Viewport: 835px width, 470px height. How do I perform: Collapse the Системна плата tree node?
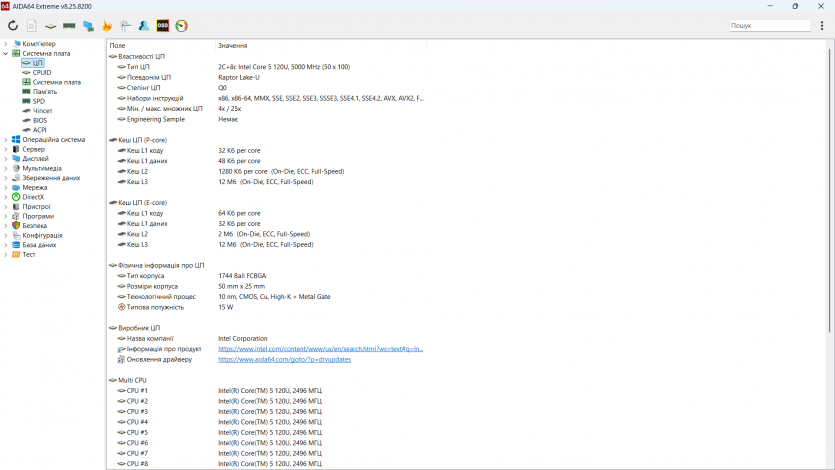coord(5,53)
